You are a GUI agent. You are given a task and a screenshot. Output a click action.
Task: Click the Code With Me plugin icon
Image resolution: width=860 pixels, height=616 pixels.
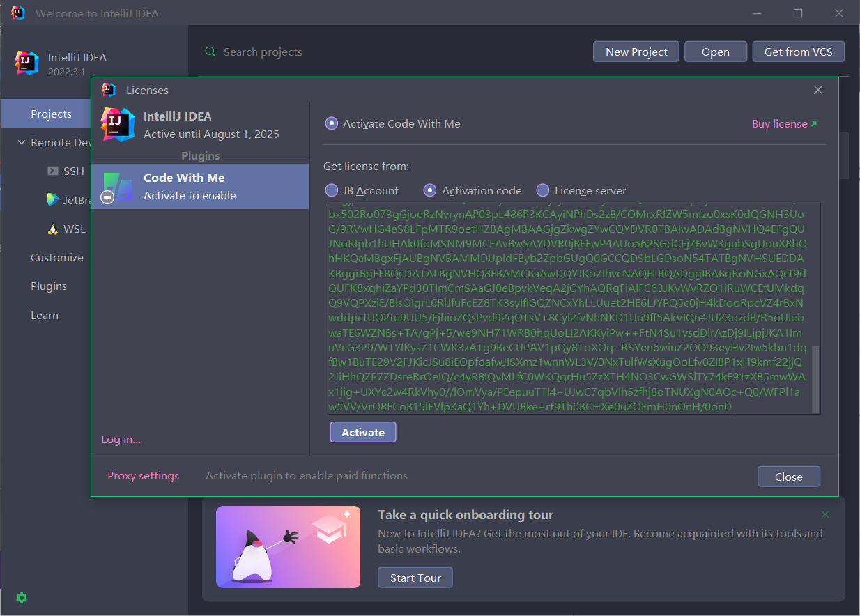pyautogui.click(x=117, y=186)
